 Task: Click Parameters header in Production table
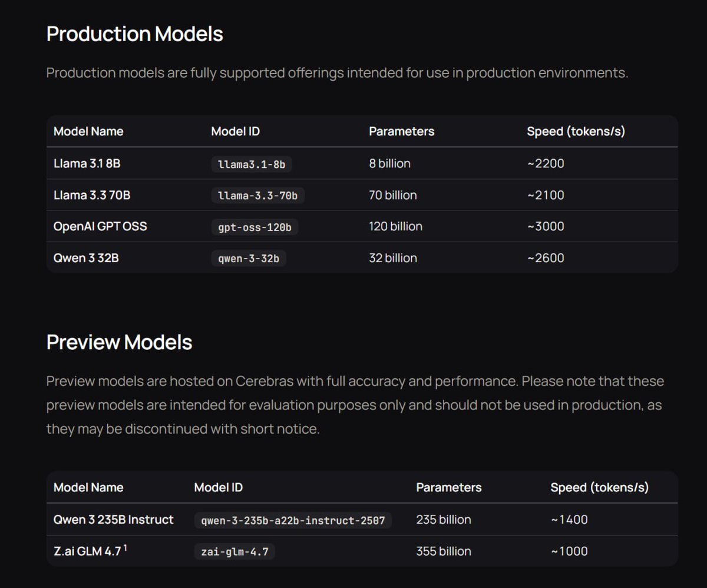coord(402,131)
